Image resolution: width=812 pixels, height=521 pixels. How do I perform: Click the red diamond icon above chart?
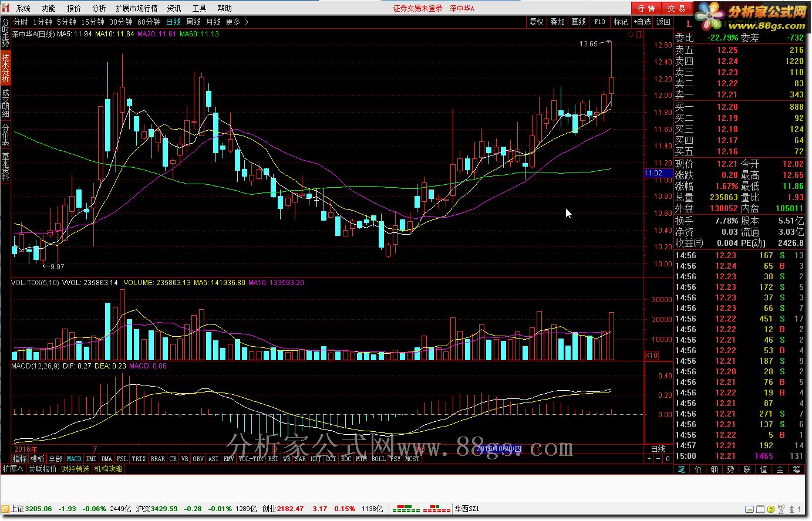(631, 34)
